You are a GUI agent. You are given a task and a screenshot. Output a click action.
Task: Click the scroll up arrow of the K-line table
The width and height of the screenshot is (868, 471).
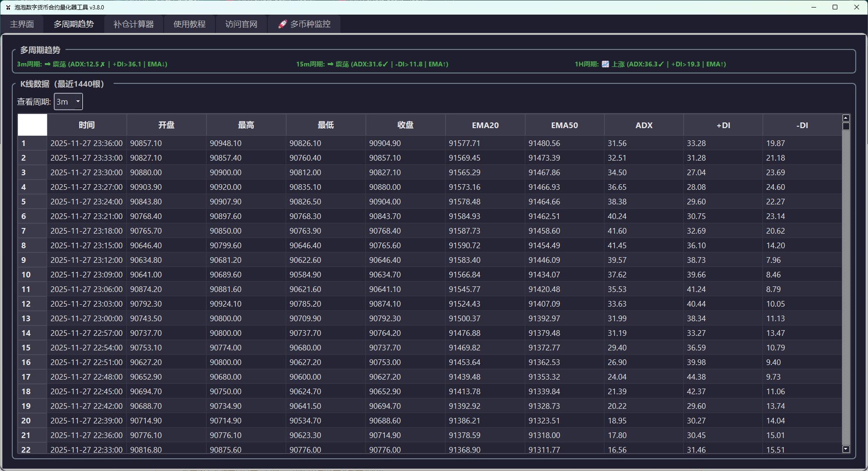[846, 118]
